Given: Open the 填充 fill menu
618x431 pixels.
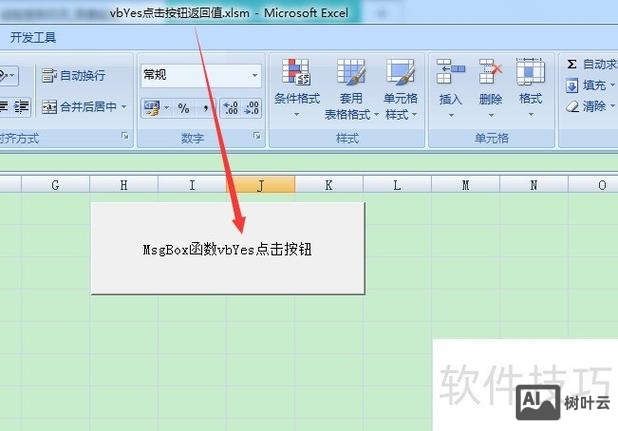Looking at the screenshot, I should click(x=590, y=85).
